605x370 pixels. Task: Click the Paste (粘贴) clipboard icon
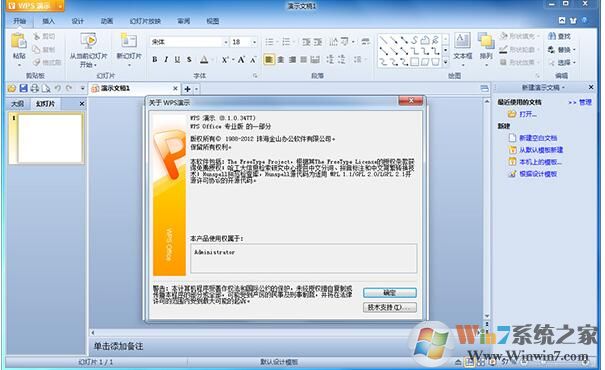pyautogui.click(x=19, y=41)
